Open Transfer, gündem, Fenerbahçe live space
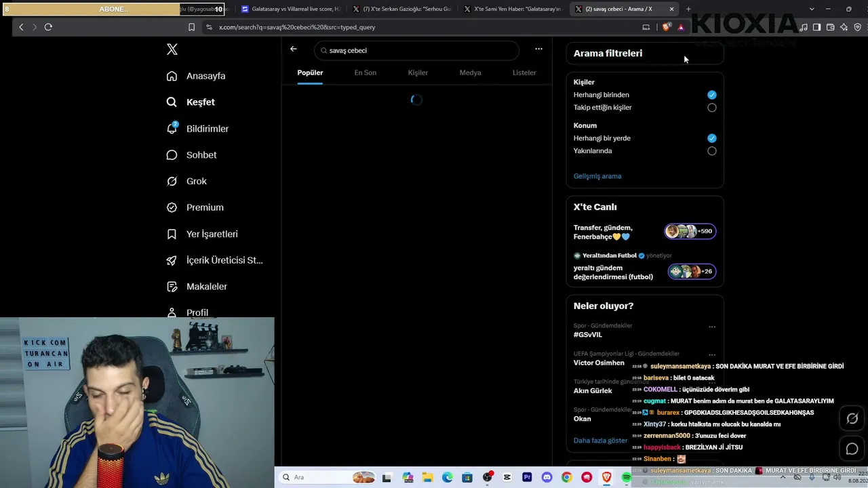 [645, 232]
